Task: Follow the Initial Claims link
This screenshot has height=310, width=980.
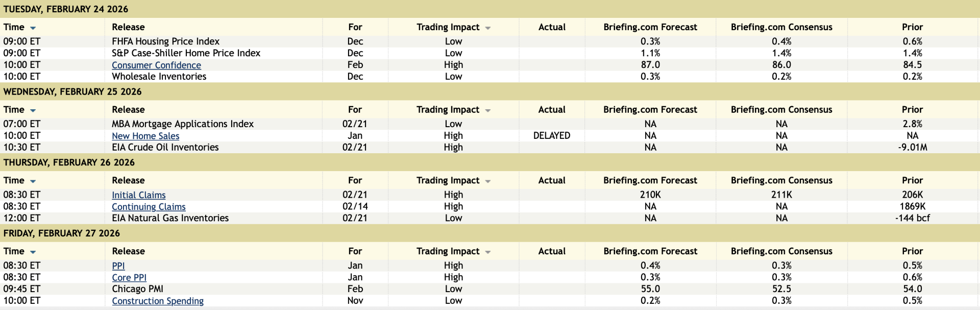Action: 139,195
